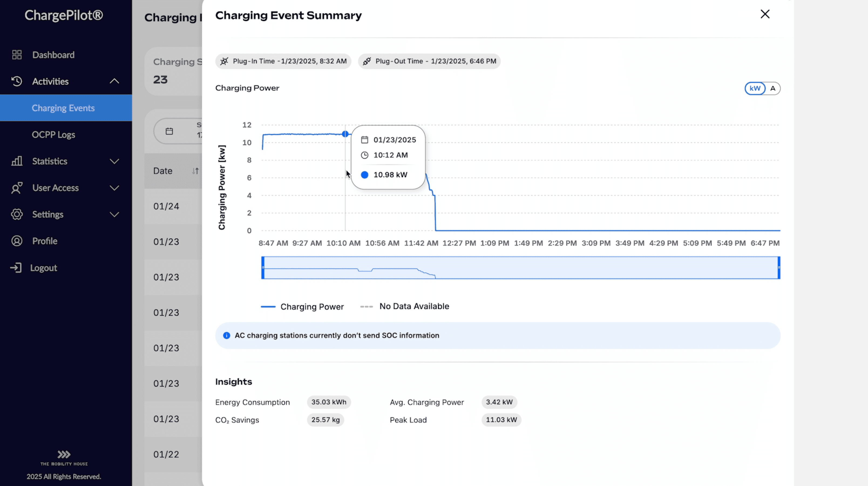This screenshot has height=486, width=868.
Task: Expand the Settings submenu chevron
Action: [x=114, y=214]
